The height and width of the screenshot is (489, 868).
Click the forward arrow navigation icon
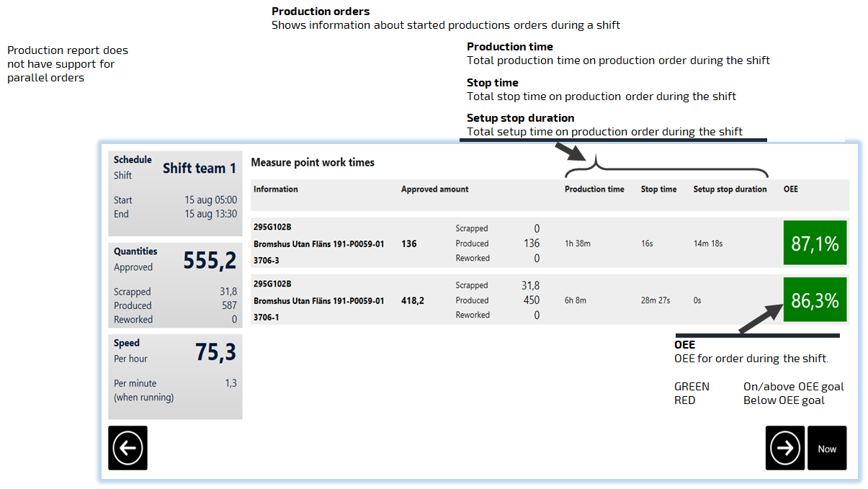tap(784, 448)
